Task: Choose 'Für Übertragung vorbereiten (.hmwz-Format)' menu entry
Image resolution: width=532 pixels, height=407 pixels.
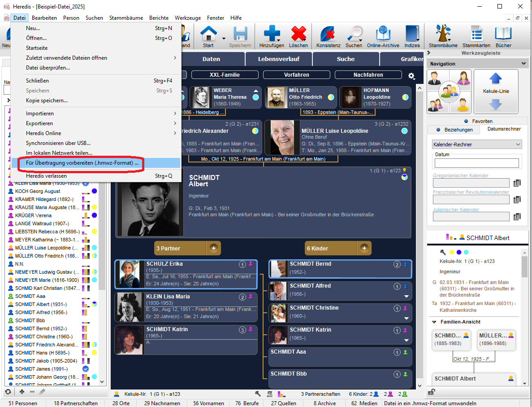Action: [x=82, y=163]
